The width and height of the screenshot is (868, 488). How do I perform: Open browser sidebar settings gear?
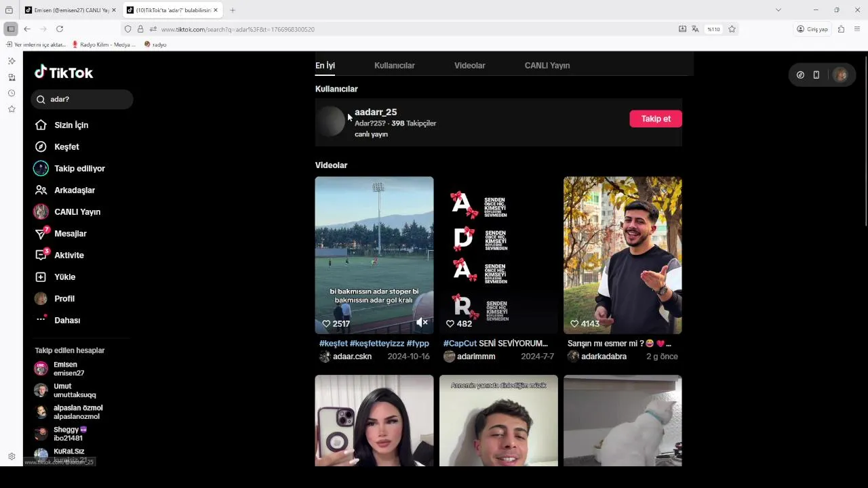coord(12,457)
